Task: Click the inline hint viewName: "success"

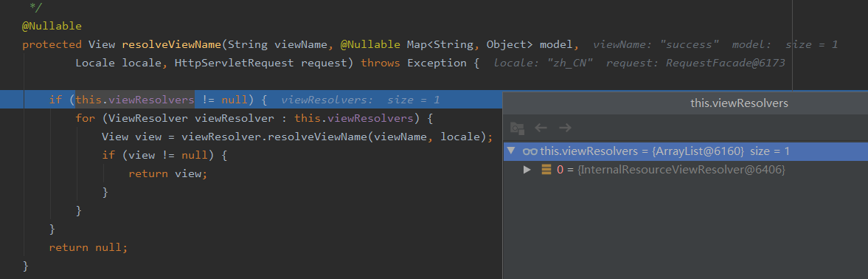Action: click(656, 44)
